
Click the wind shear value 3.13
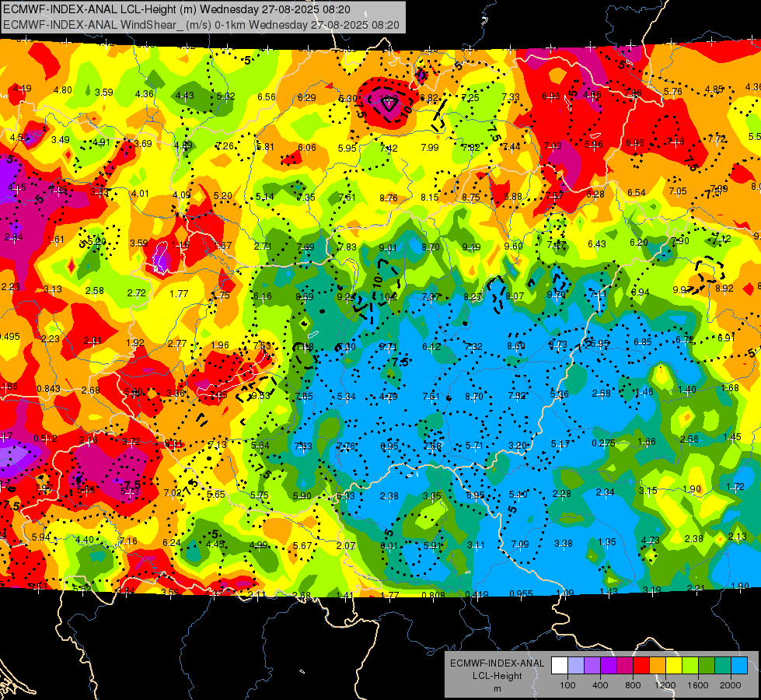[52, 289]
